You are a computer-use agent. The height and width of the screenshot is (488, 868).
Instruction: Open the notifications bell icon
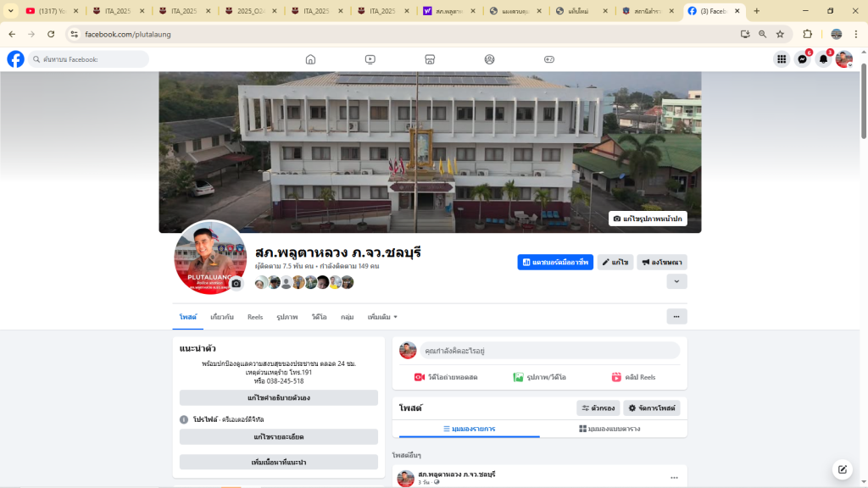click(822, 59)
